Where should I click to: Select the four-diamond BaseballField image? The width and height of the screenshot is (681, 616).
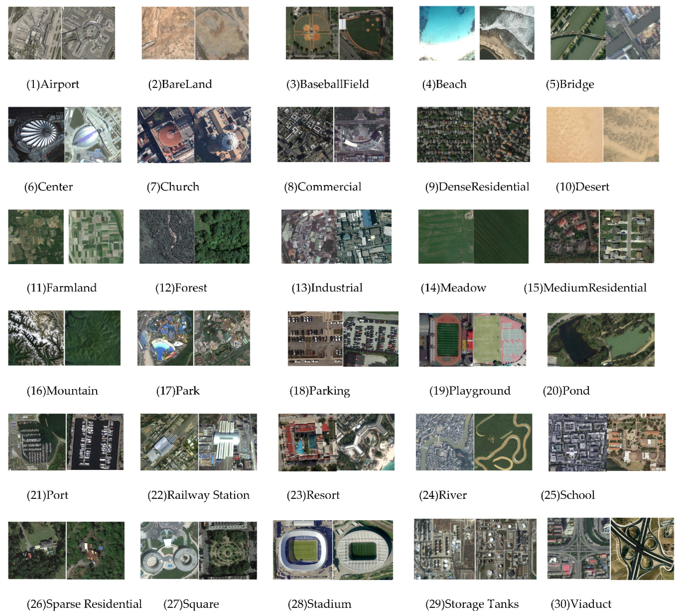[x=312, y=33]
